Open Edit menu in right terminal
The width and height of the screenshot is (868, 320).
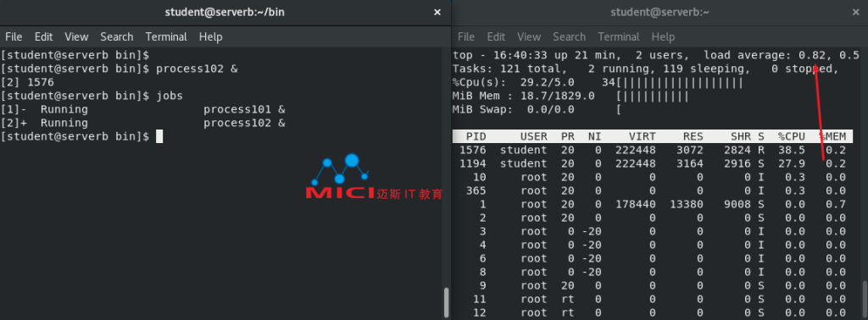point(496,37)
